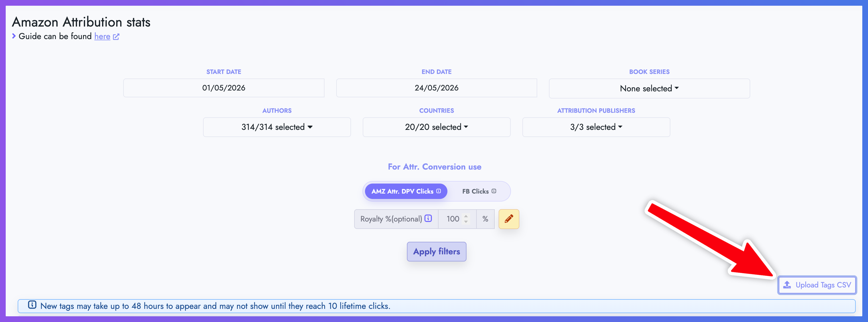Open the Countries 20/20 selected dropdown
The width and height of the screenshot is (868, 322).
pyautogui.click(x=436, y=127)
